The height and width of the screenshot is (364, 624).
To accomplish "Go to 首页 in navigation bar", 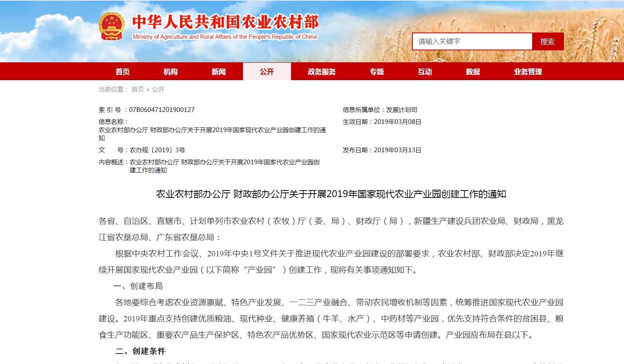I will coord(122,72).
